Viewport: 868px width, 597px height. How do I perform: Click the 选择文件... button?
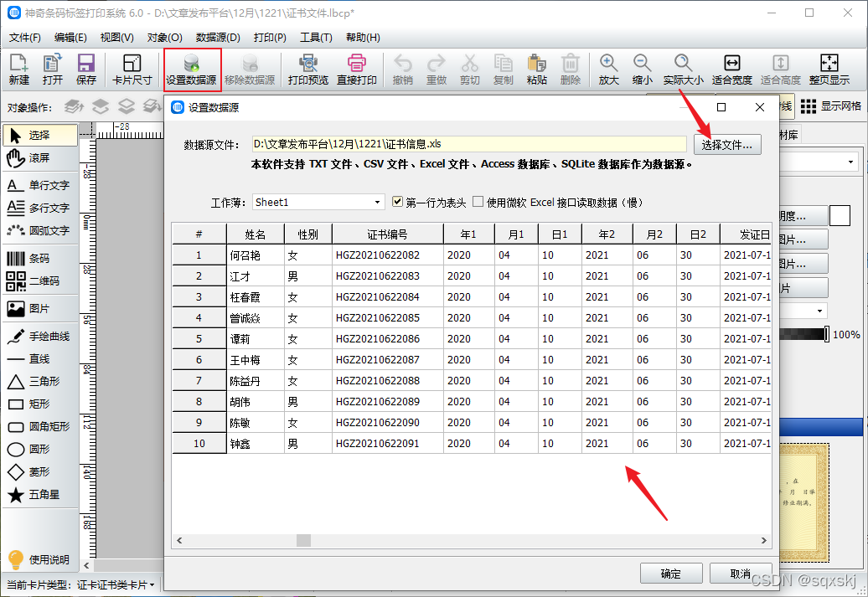(727, 145)
